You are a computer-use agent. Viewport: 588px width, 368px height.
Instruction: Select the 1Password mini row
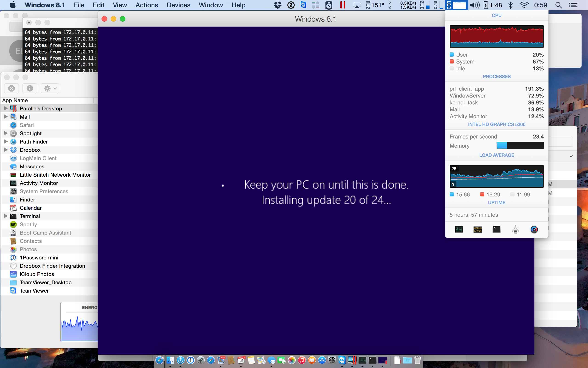click(x=49, y=257)
